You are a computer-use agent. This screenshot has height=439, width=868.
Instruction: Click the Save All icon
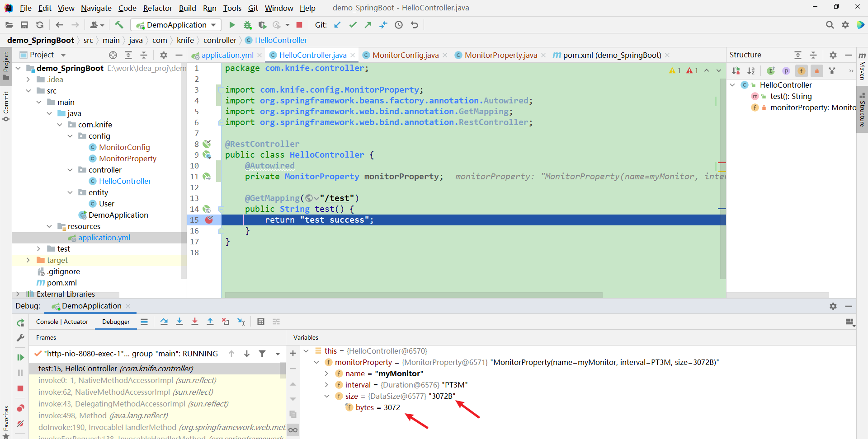24,25
